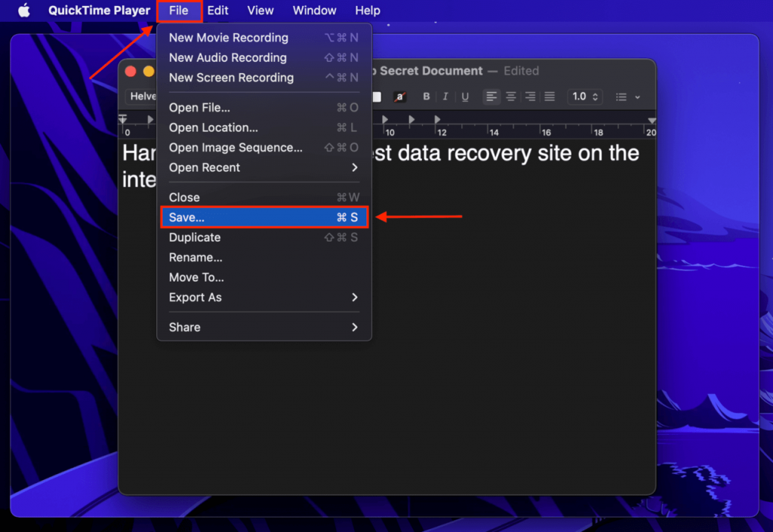Image resolution: width=773 pixels, height=532 pixels.
Task: Click the document background color square icon
Action: (x=378, y=97)
